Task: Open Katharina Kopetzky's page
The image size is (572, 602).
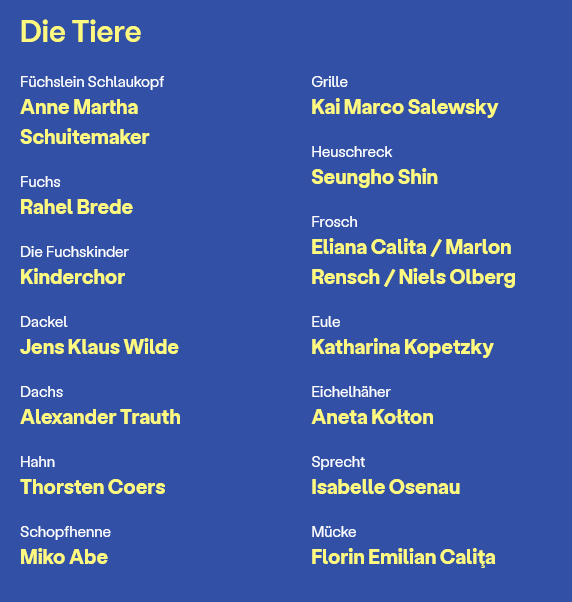Action: [402, 347]
